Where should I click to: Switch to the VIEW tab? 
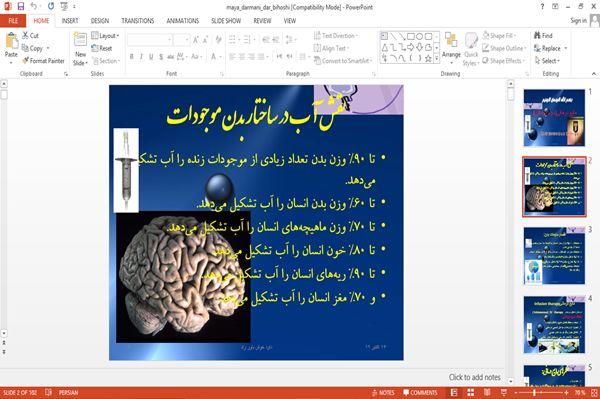[x=290, y=21]
